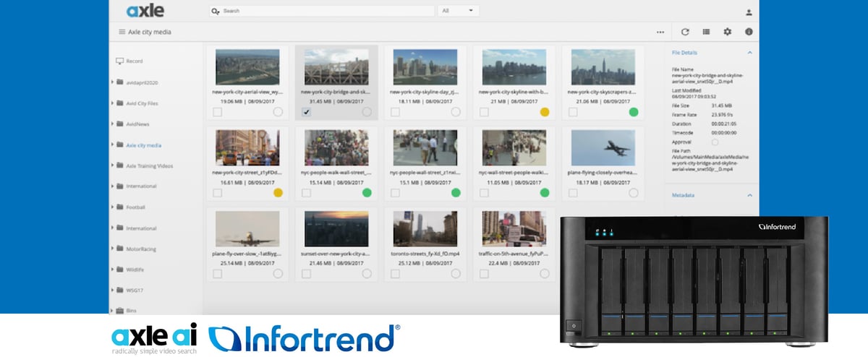Click the Bins icon in sidebar
868x357 pixels.
(x=119, y=311)
